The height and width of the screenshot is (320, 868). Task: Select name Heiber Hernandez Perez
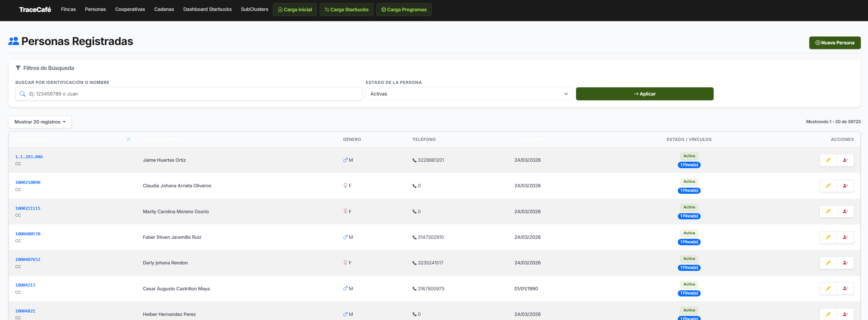click(169, 314)
